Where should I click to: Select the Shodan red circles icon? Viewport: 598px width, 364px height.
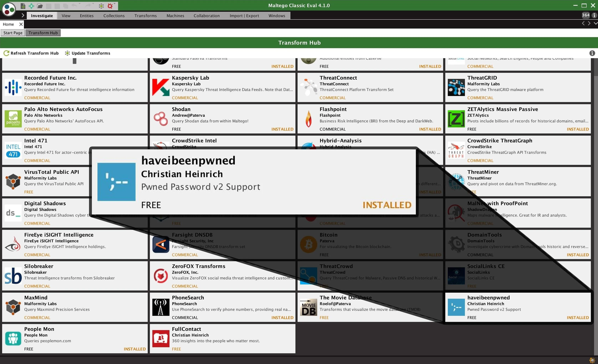click(x=161, y=119)
